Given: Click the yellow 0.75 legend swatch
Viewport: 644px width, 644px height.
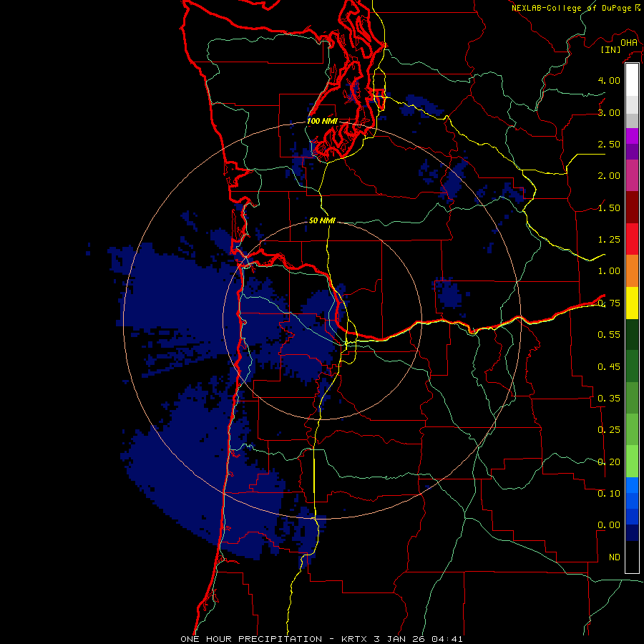Looking at the screenshot, I should [632, 303].
